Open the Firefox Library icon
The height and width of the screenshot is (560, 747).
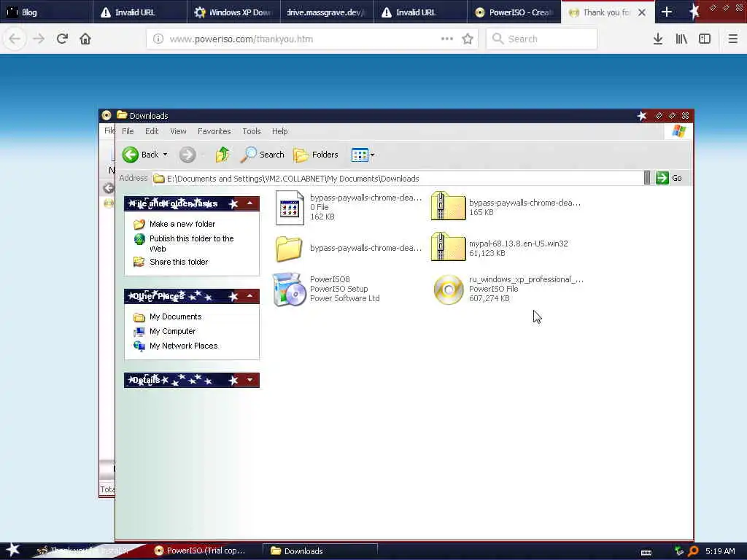point(681,39)
